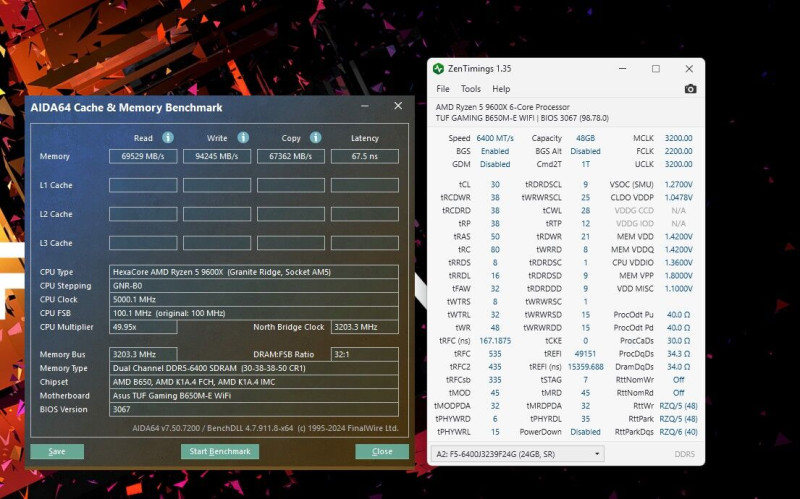Screen dimensions: 800x499
Task: Click the Close button in AIDA64 benchmark
Action: tap(382, 451)
